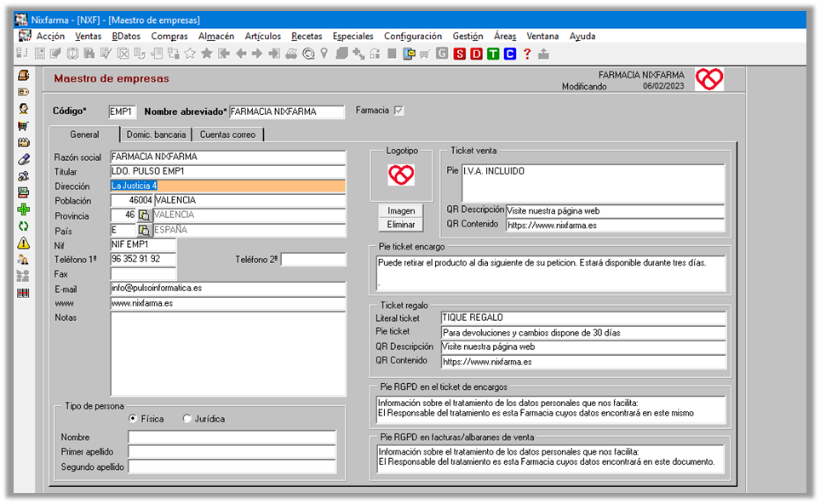
Task: Click the printer toolbar icon
Action: click(x=291, y=54)
